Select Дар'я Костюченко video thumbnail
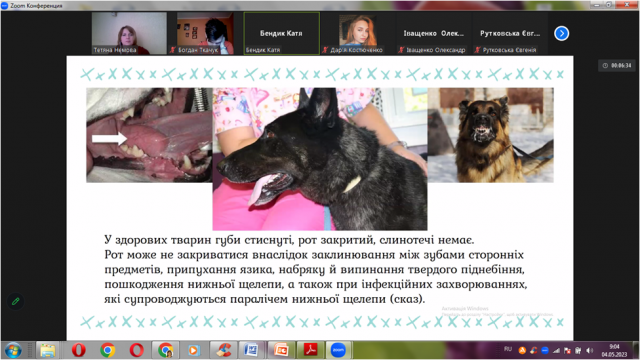This screenshot has width=640, height=360. click(358, 33)
